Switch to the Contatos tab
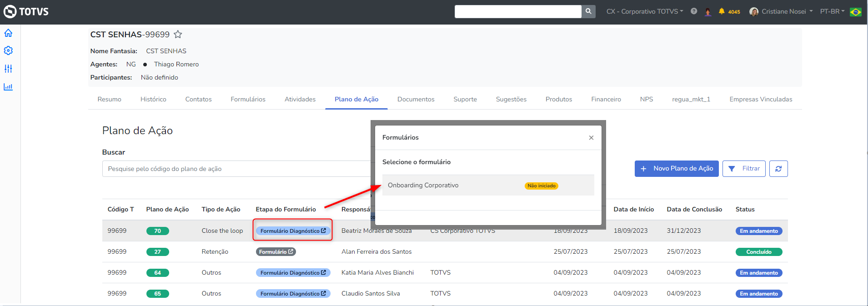The image size is (868, 306). pyautogui.click(x=198, y=99)
